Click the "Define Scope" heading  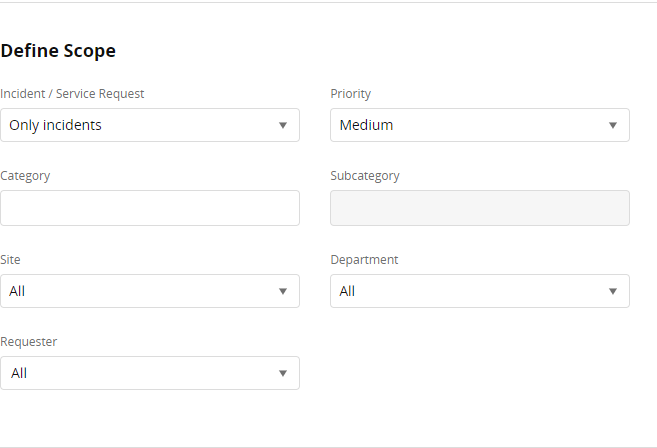pyautogui.click(x=58, y=50)
